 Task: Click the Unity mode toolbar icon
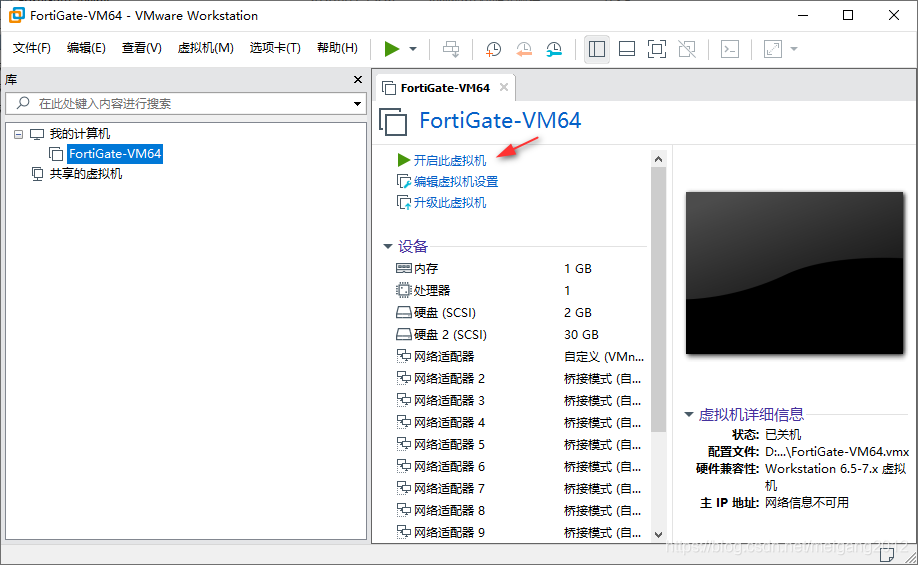687,49
